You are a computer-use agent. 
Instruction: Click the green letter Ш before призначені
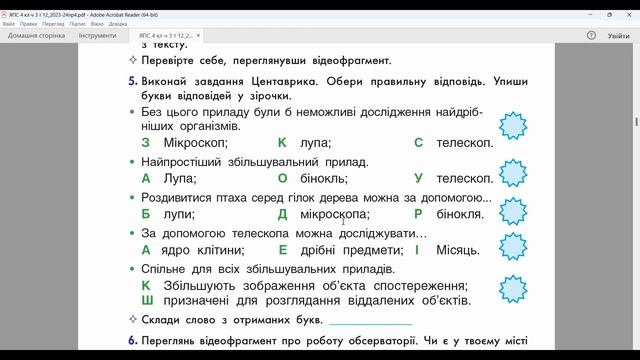(147, 300)
